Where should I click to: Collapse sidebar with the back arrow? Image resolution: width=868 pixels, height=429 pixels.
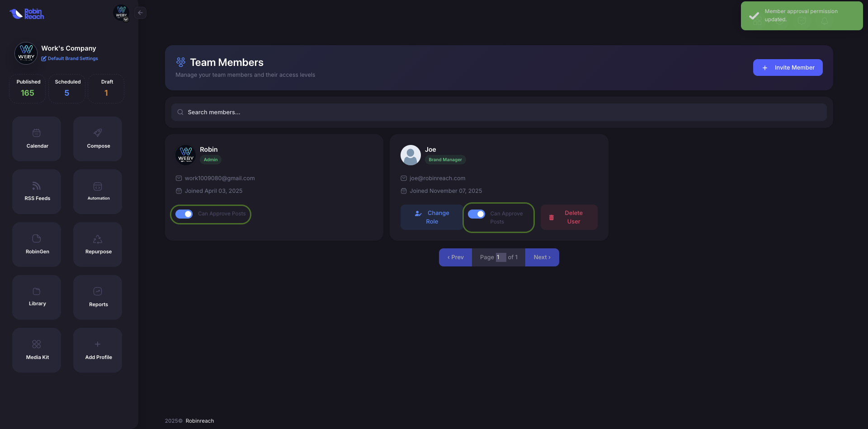click(140, 13)
